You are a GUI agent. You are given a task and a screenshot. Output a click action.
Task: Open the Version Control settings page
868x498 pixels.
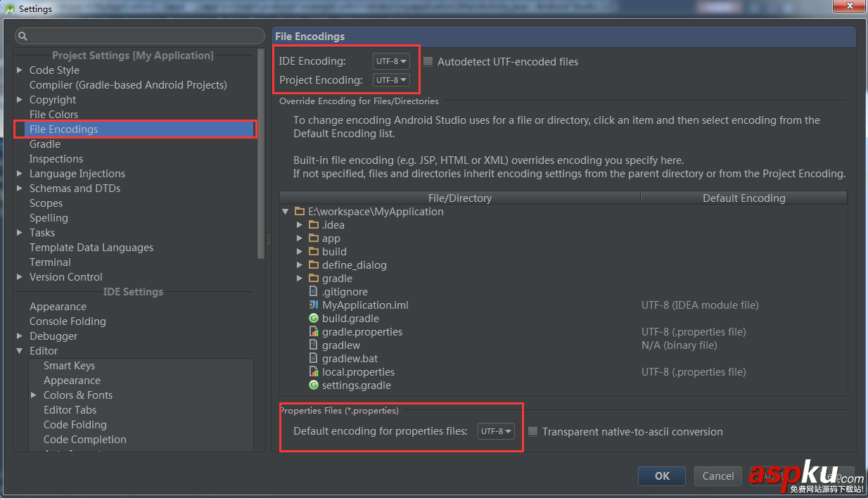pos(66,276)
